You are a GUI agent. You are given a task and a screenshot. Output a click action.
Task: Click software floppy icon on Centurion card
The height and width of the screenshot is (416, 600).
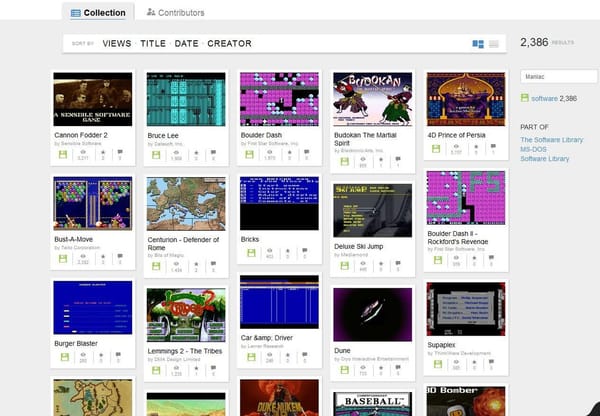[156, 266]
